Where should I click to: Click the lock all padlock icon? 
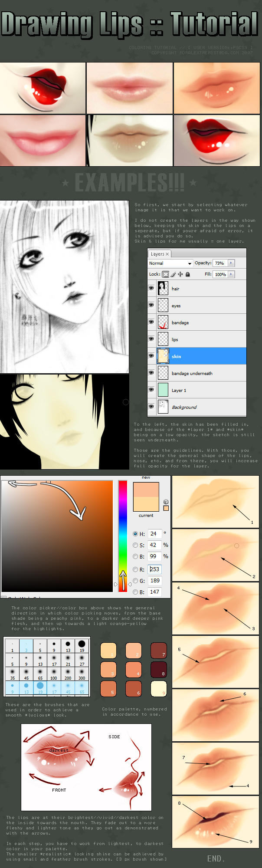click(187, 274)
